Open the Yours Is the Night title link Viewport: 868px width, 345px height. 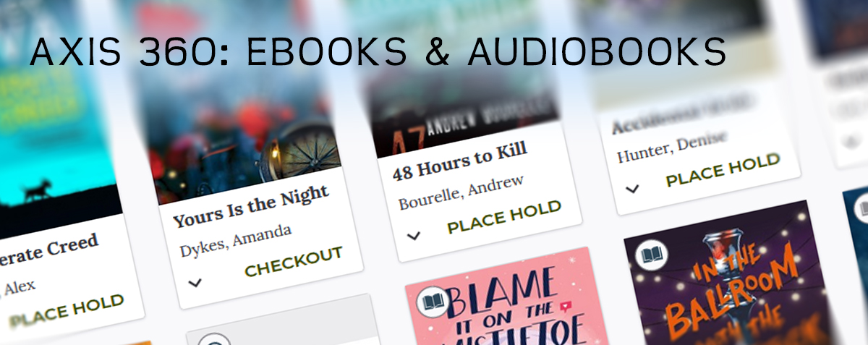click(251, 205)
